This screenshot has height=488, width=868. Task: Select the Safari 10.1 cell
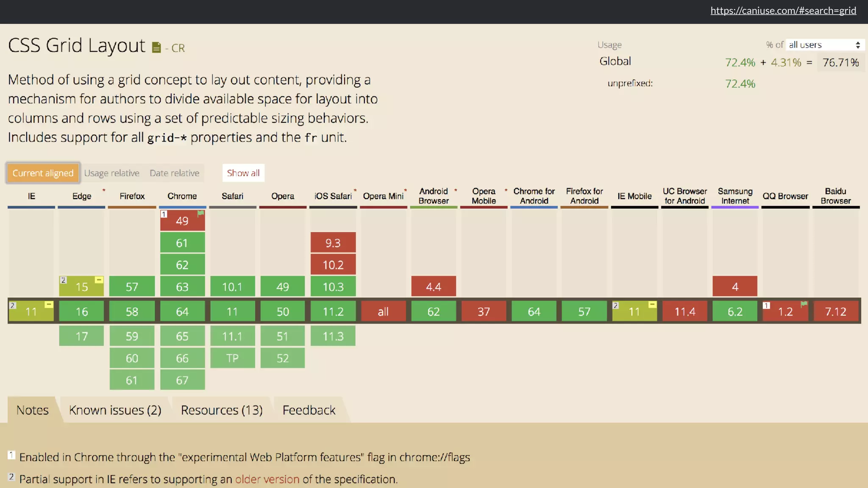232,286
